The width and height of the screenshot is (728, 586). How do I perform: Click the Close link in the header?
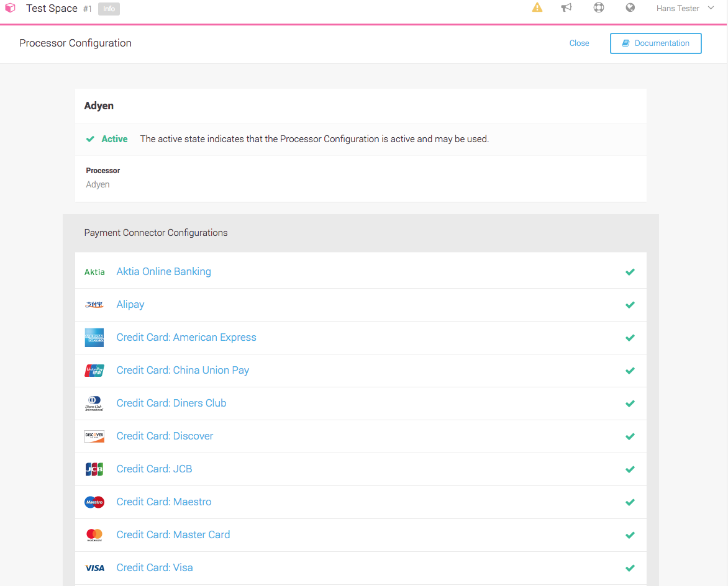(x=579, y=43)
